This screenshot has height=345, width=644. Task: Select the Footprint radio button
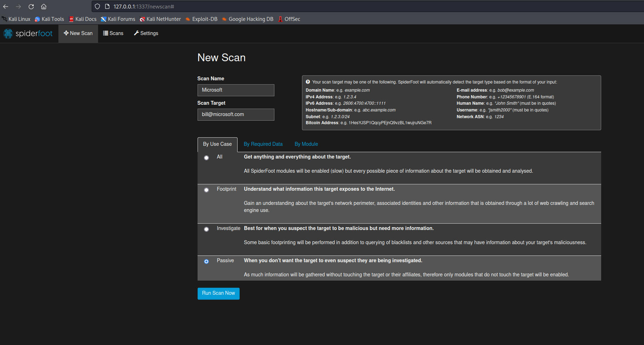coord(206,190)
